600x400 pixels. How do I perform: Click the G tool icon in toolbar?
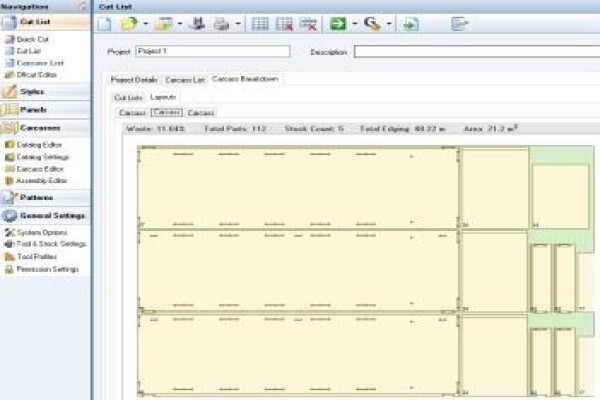coord(372,24)
